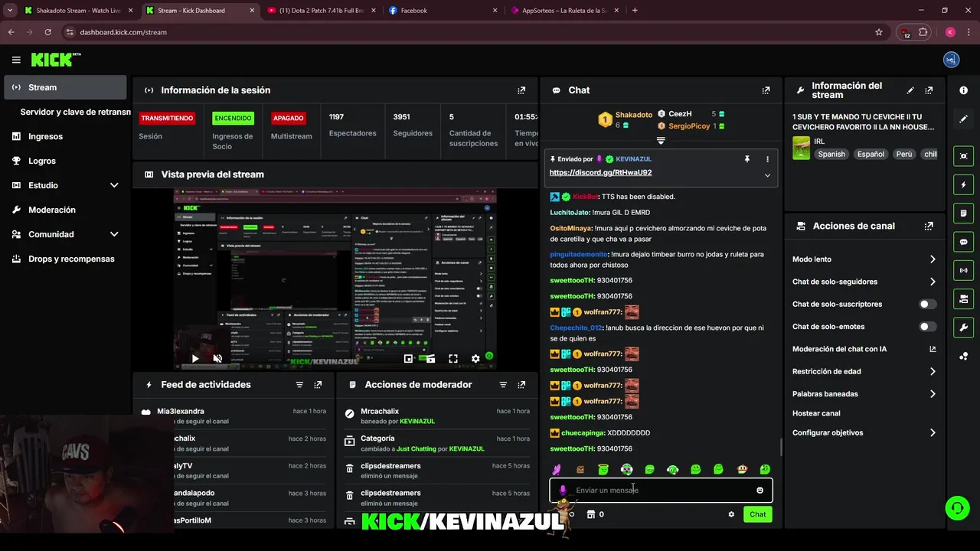Click the dots icon at the right sidebar bottom
Screen dimensions: 980x551
963,356
